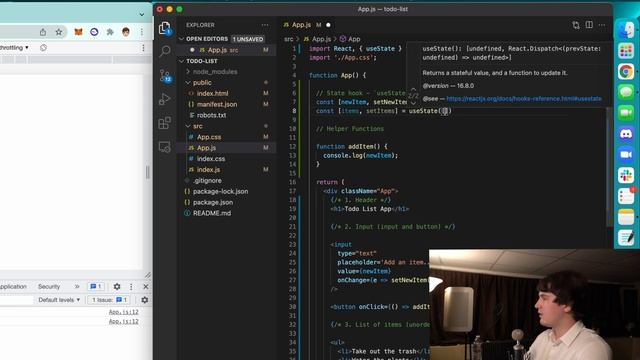Select App.js in Open Editors list
This screenshot has height=360, width=640.
tap(226, 50)
